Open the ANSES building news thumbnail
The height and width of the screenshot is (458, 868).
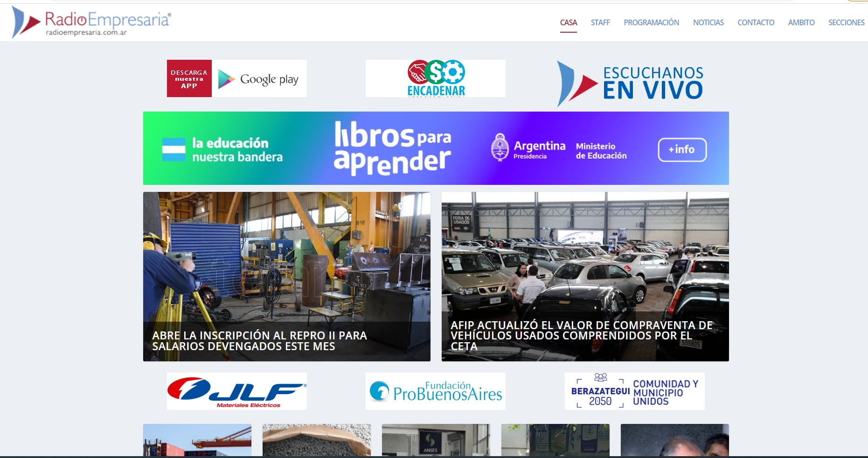click(x=436, y=440)
